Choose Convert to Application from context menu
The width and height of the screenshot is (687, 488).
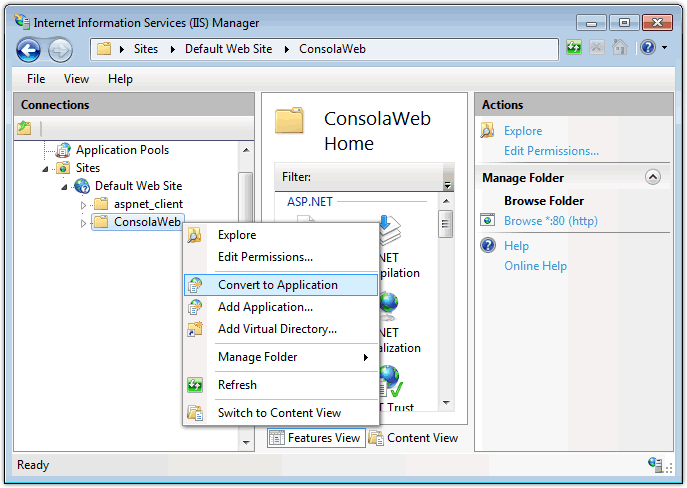pos(281,285)
